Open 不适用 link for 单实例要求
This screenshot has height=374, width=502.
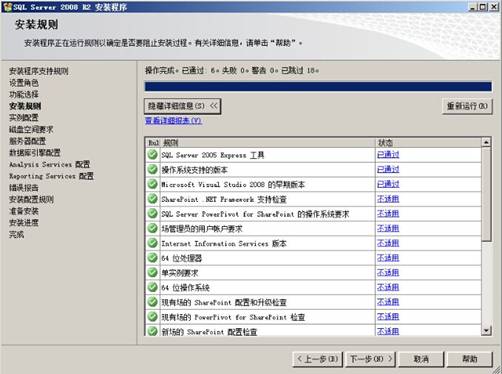pos(388,272)
